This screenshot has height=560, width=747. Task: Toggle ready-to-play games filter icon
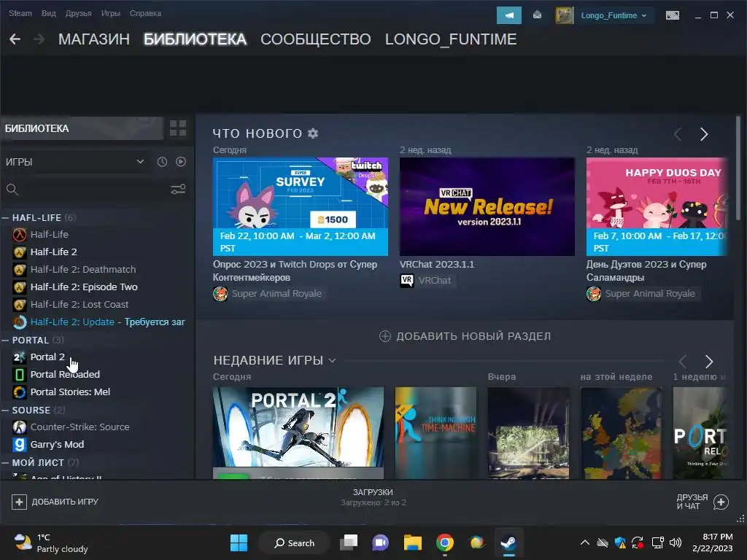(181, 162)
